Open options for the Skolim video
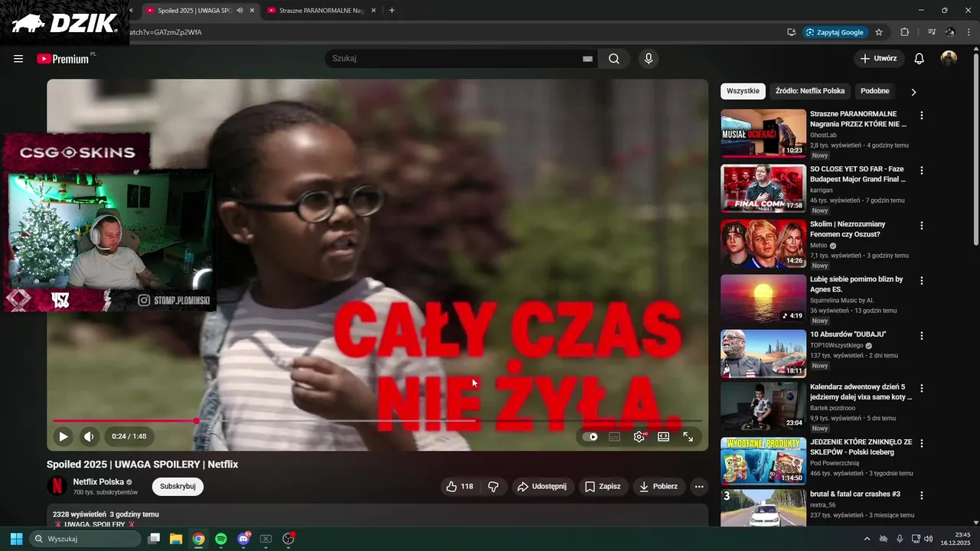 [922, 226]
